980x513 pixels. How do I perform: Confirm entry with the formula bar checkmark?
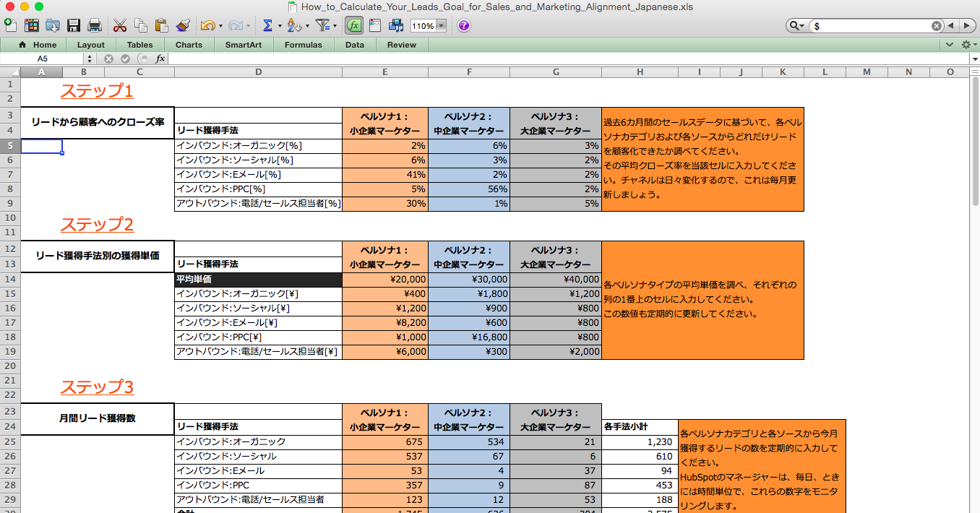(124, 59)
